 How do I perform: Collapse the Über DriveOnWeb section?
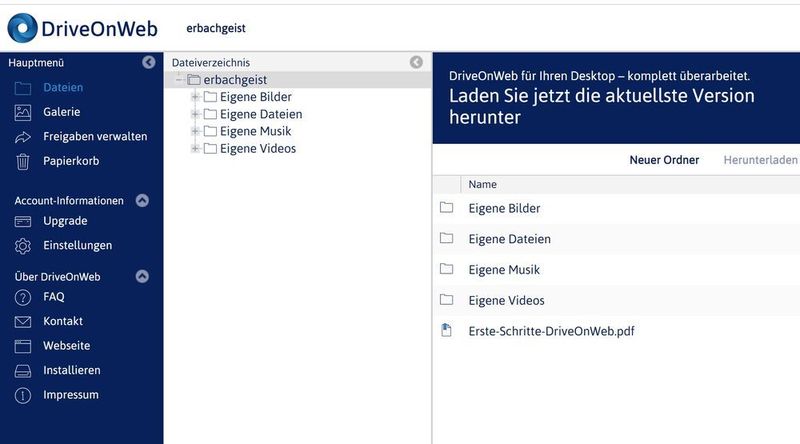click(142, 277)
